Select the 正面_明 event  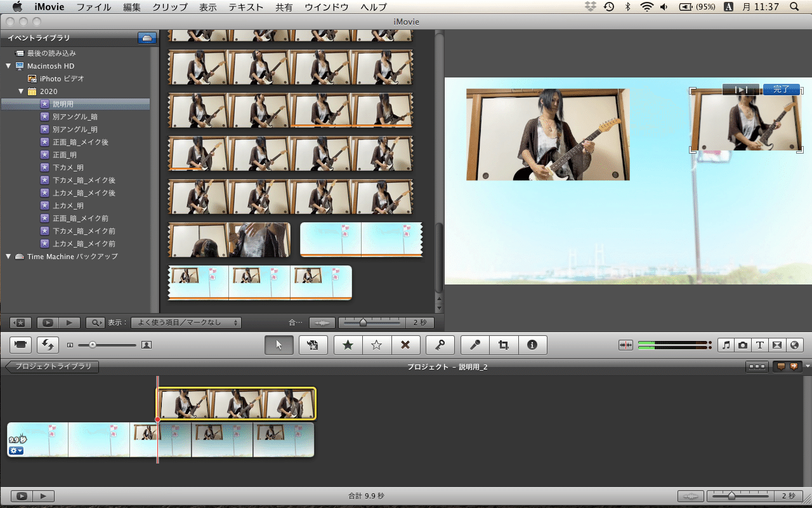pos(75,155)
